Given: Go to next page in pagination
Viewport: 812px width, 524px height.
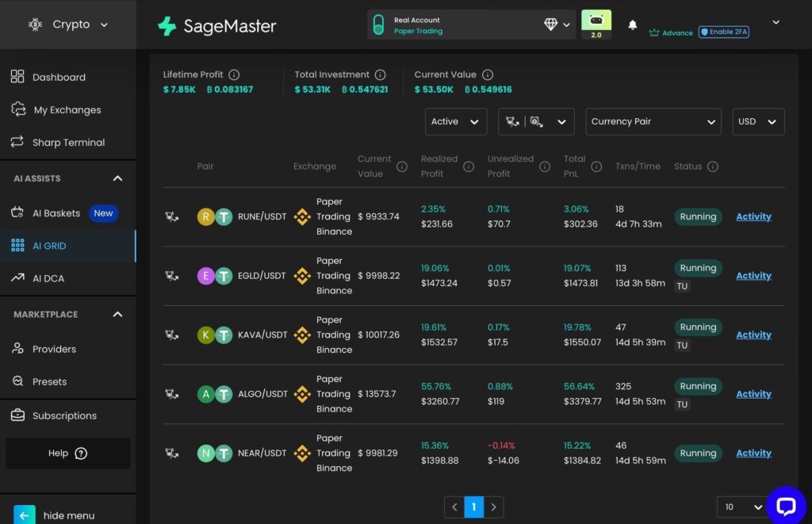Looking at the screenshot, I should coord(494,507).
